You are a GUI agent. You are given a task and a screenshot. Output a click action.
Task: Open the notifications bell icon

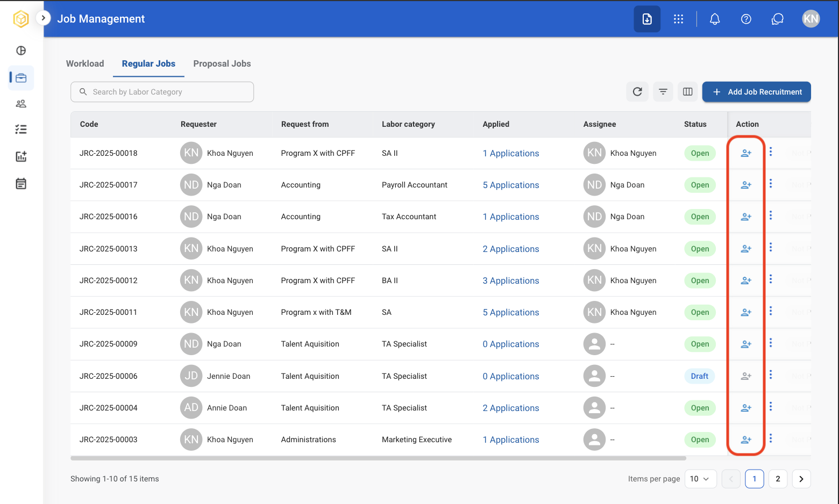pyautogui.click(x=715, y=19)
